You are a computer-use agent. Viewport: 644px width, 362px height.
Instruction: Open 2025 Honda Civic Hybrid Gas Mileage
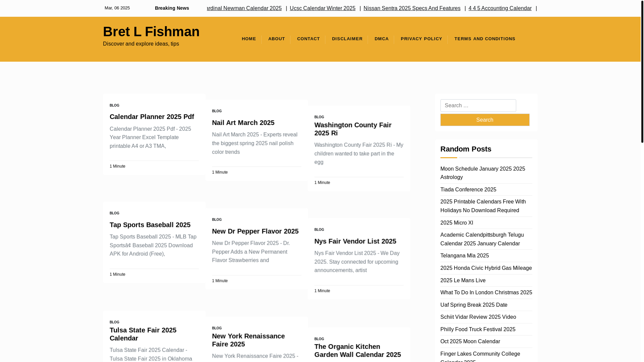486,268
